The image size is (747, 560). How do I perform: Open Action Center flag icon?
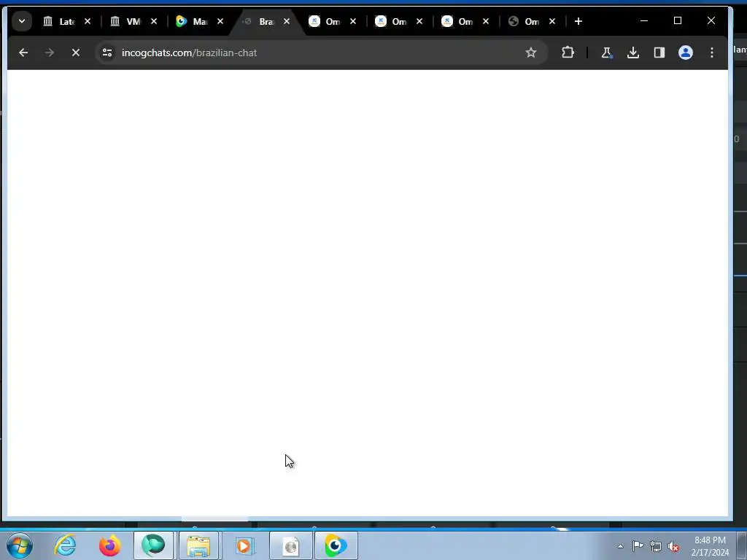pos(638,546)
